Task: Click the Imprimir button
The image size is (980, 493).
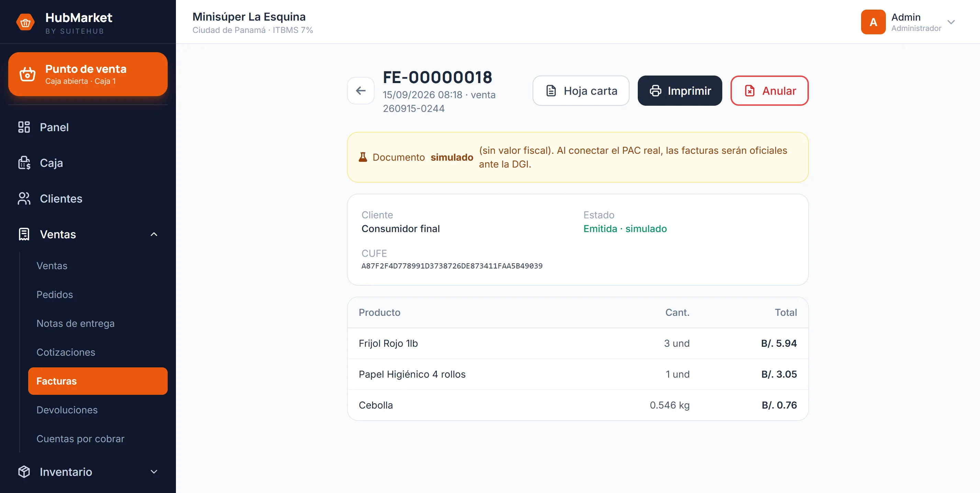Action: coord(679,91)
